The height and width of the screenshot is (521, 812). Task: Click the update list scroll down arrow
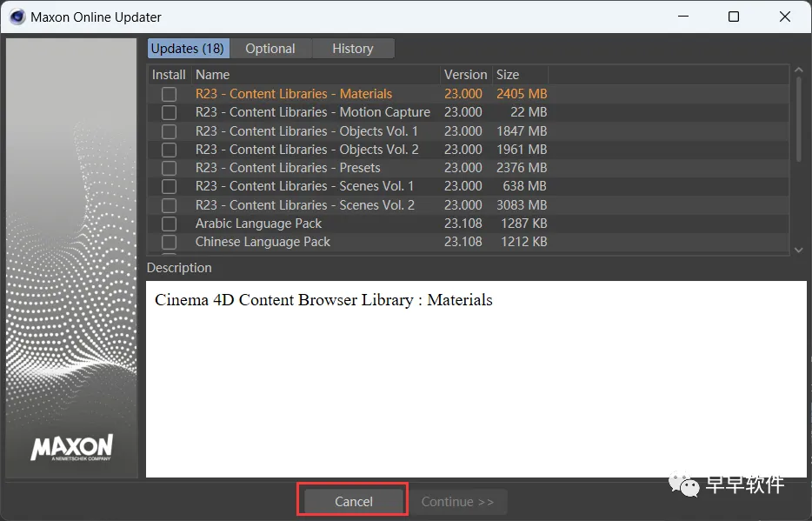(x=799, y=250)
